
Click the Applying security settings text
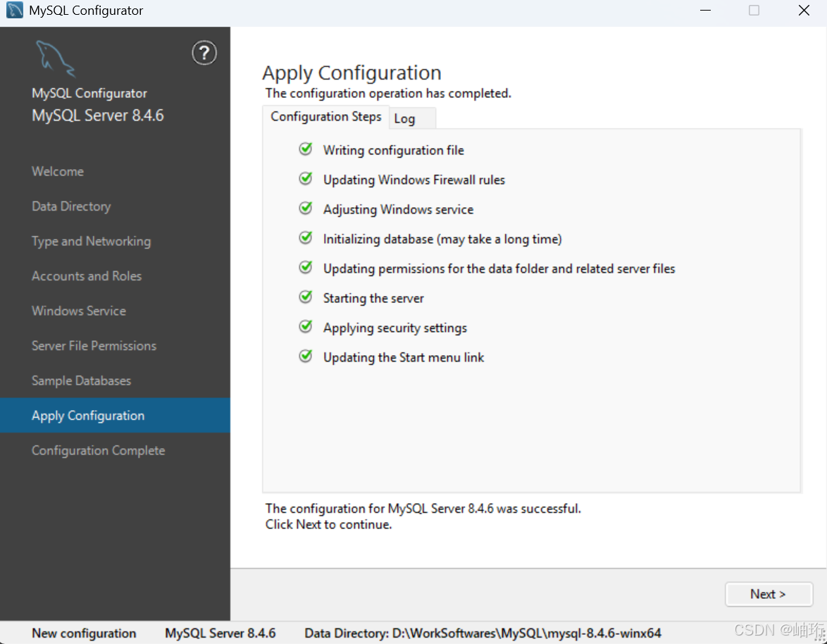[395, 328]
